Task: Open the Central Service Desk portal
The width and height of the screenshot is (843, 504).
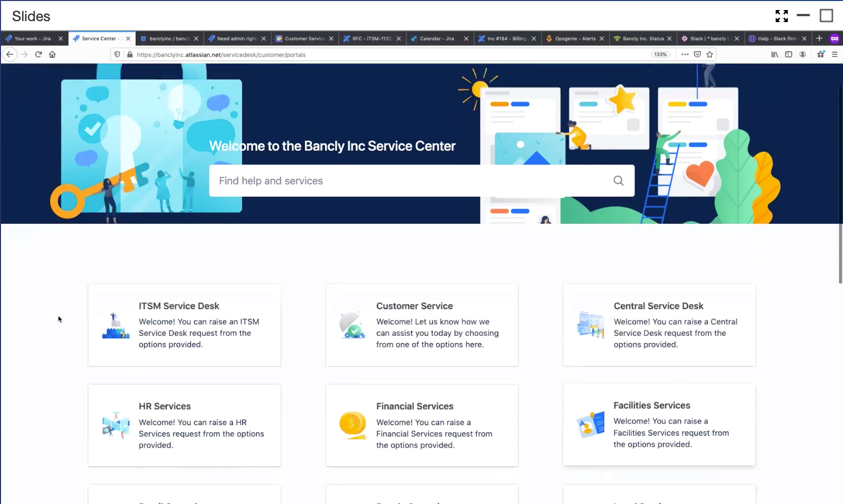Action: [x=659, y=325]
